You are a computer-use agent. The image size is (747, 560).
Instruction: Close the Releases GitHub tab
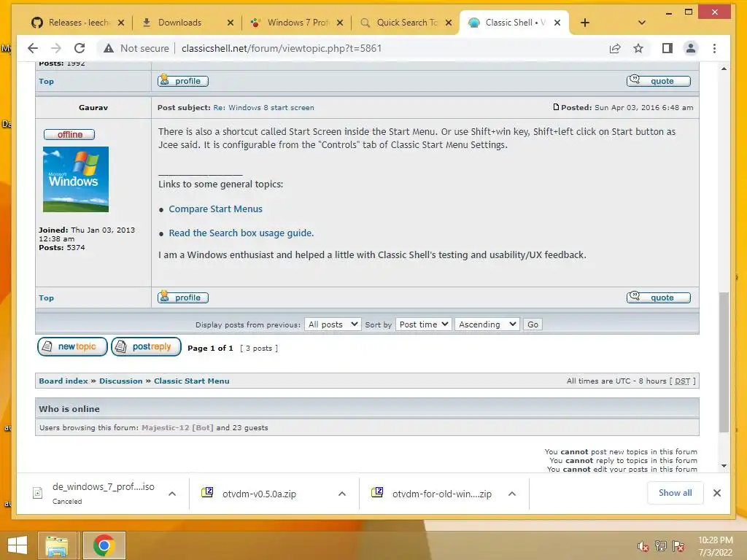point(121,23)
